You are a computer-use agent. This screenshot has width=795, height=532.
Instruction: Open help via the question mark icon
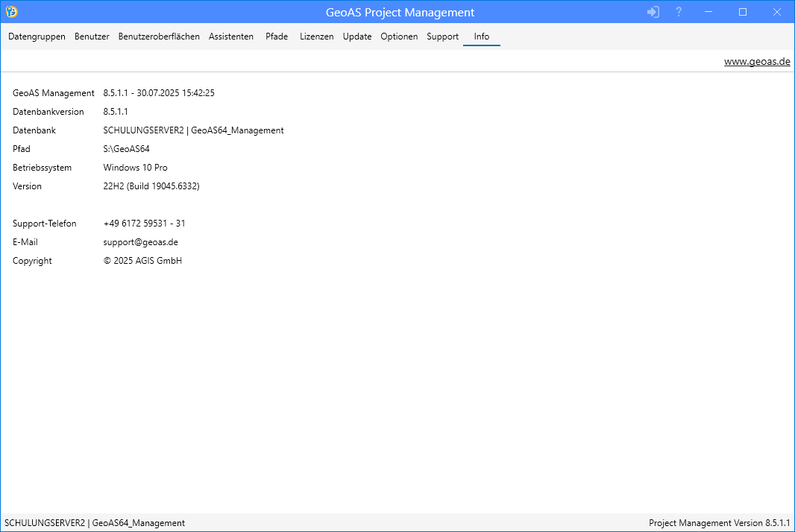click(x=679, y=12)
